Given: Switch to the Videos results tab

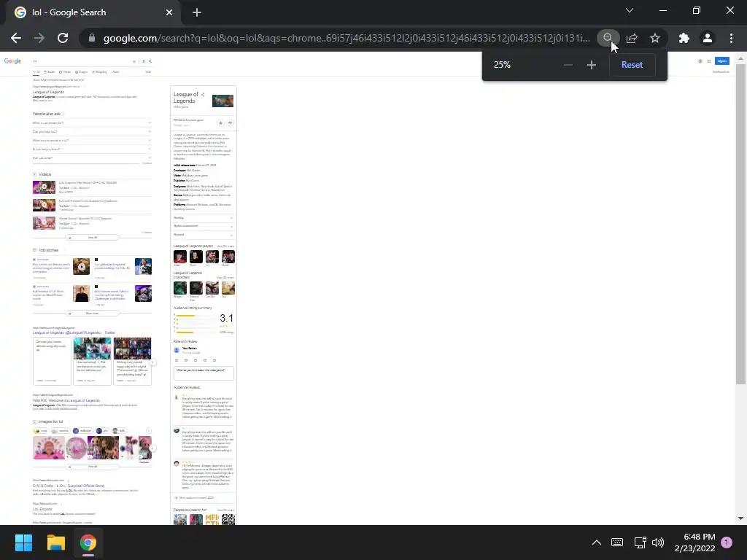Looking at the screenshot, I should pos(65,72).
